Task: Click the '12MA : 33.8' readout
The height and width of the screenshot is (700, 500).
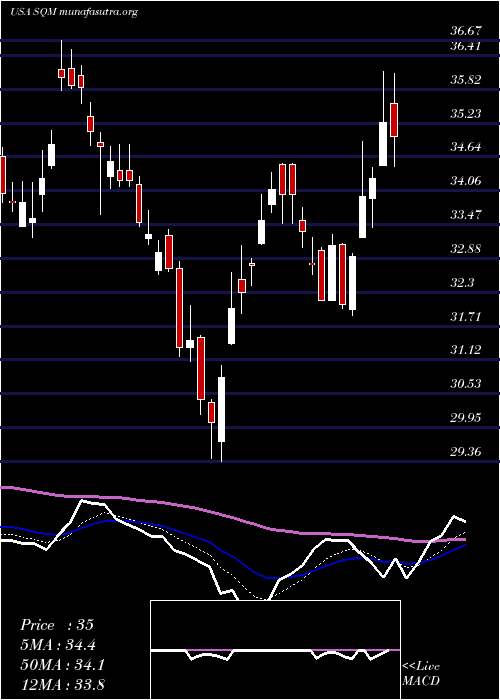Action: tap(62, 684)
